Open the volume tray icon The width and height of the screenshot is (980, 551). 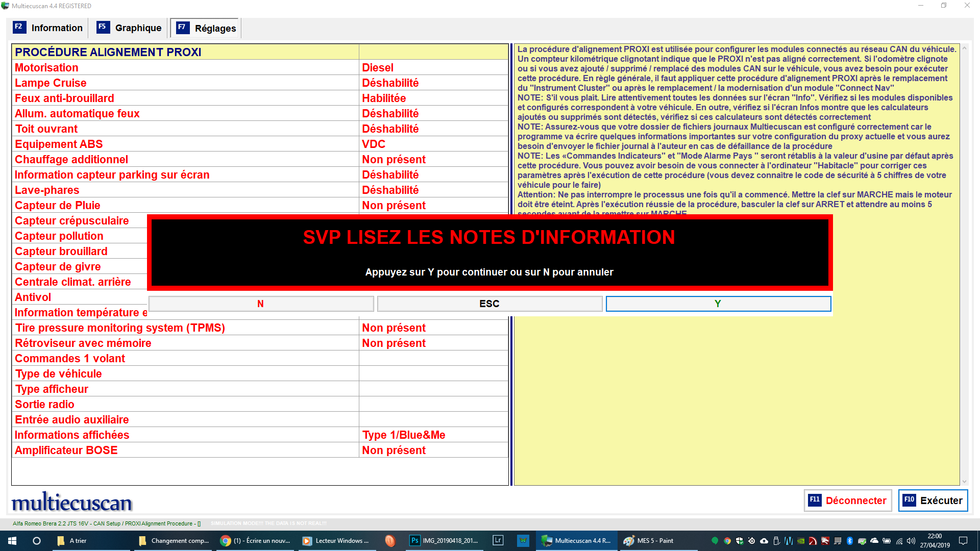(911, 541)
